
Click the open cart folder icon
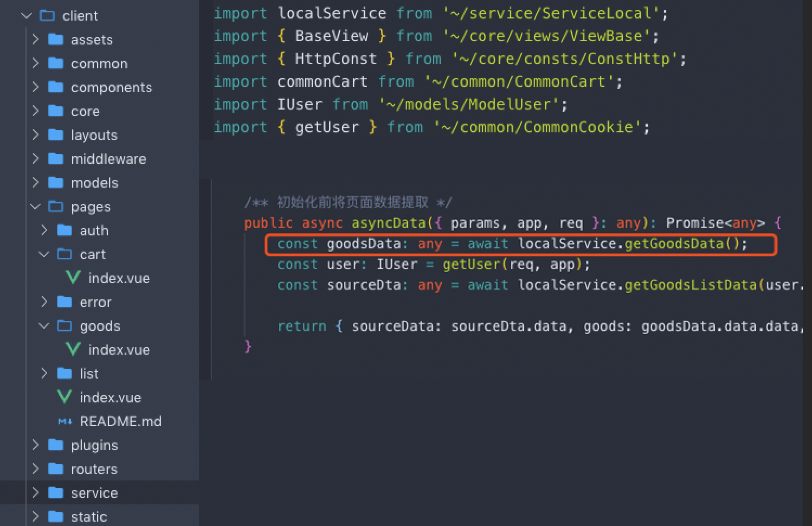click(65, 254)
